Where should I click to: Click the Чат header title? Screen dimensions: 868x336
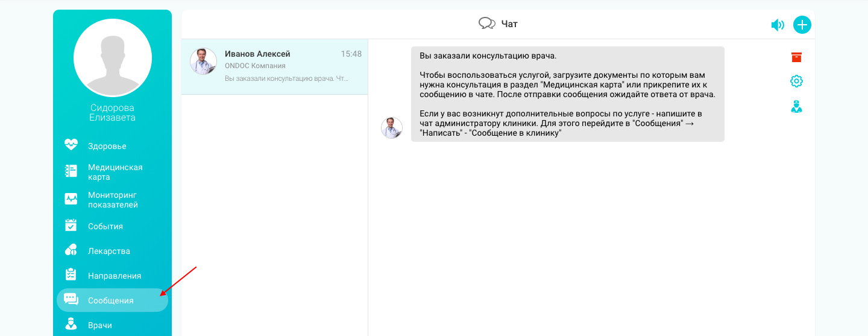(x=510, y=24)
